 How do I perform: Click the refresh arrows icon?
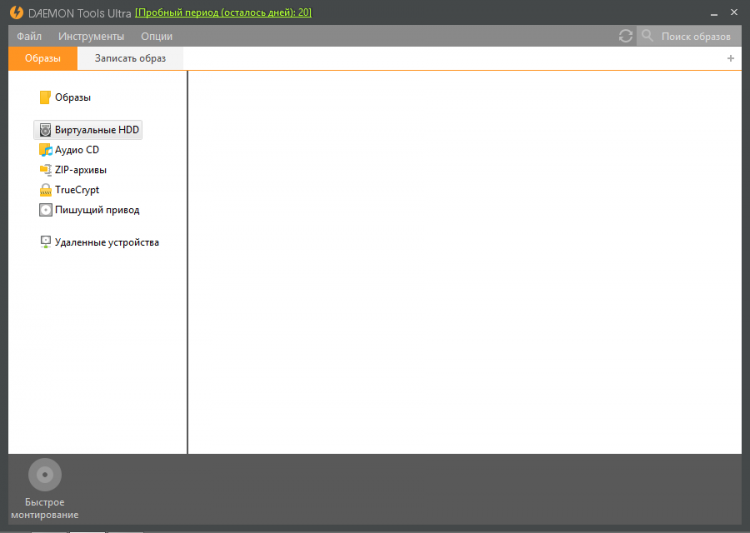626,36
